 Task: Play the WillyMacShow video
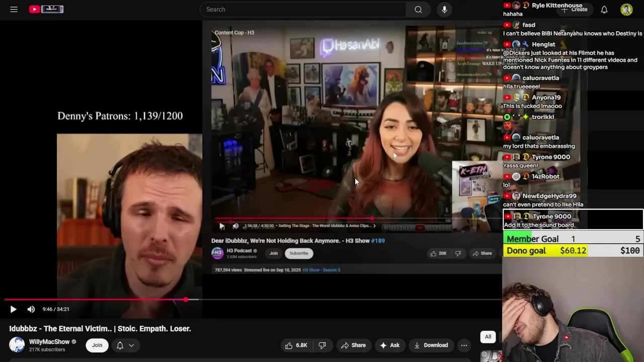click(x=13, y=309)
